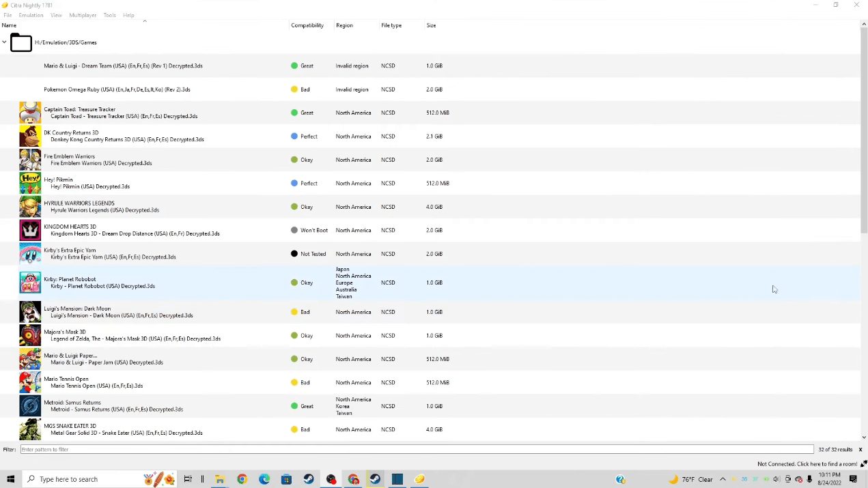Select the Kirby's Extra Epic Yarn game icon
The width and height of the screenshot is (868, 488).
click(x=30, y=254)
